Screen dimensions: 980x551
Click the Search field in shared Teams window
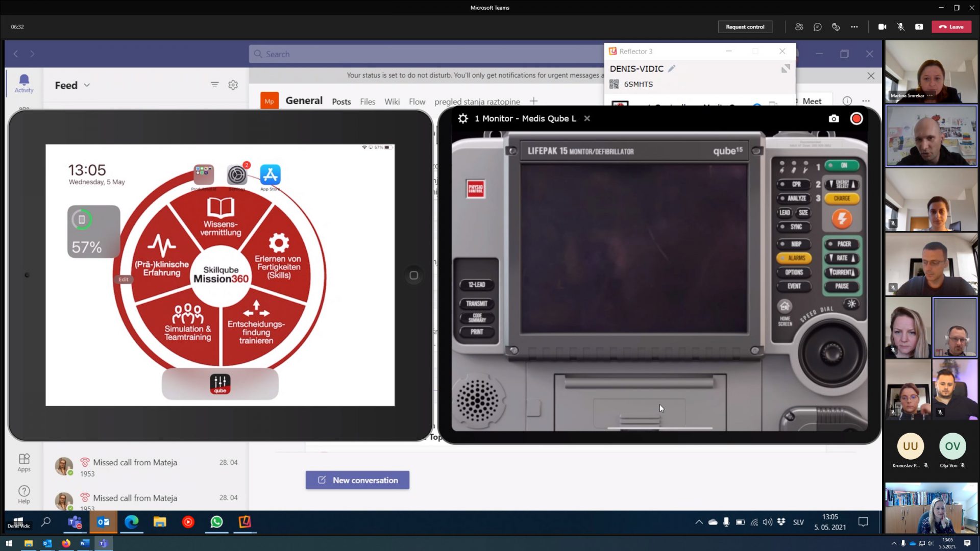tap(426, 54)
